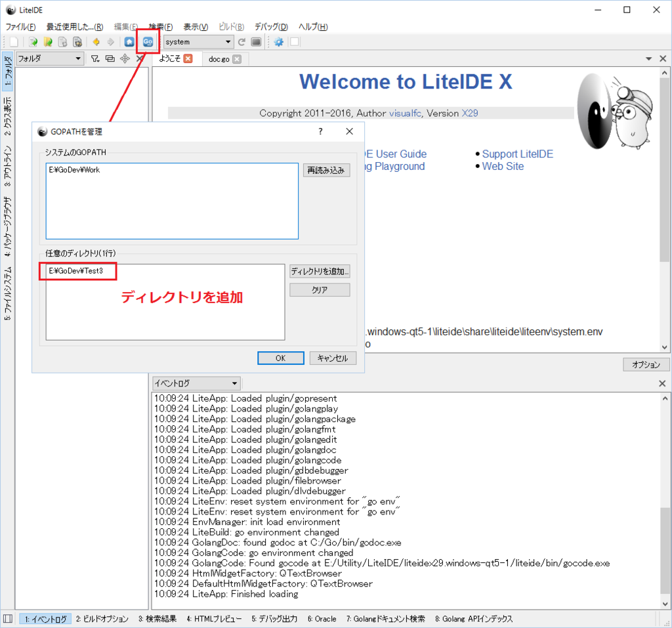The height and width of the screenshot is (628, 672).
Task: Click the Open file toolbar icon
Action: tap(33, 42)
